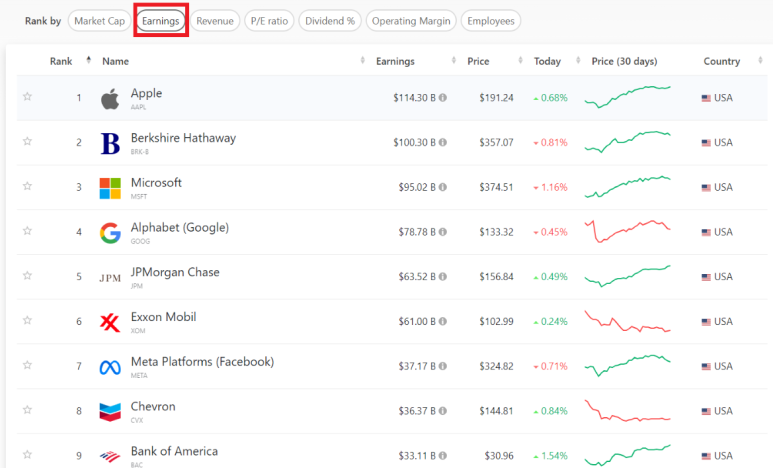Click the Berkshire Hathaway B logo
This screenshot has height=468, width=773.
110,144
